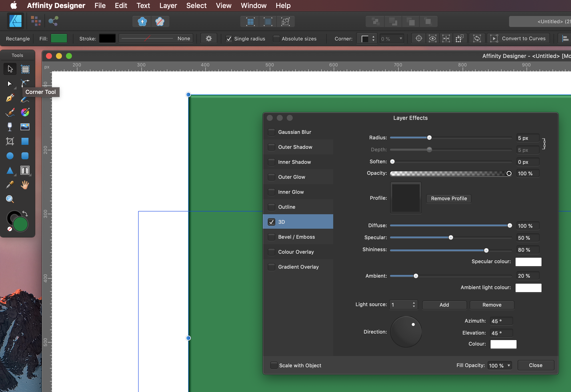Click the Specular colour swatch
The image size is (571, 392).
click(528, 262)
